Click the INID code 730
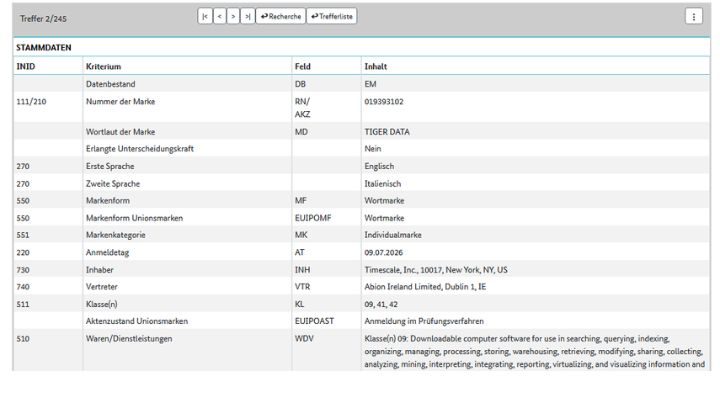This screenshot has width=720, height=400. (23, 270)
